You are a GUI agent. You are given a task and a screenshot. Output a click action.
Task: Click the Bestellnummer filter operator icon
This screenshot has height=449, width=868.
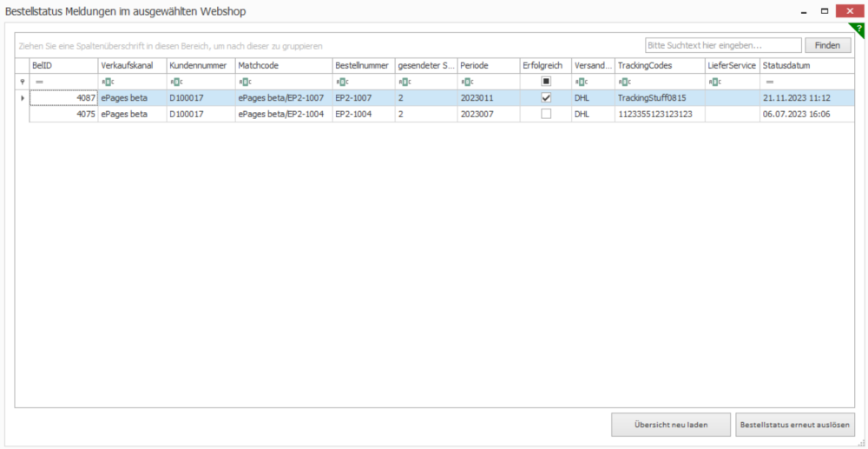pyautogui.click(x=341, y=82)
